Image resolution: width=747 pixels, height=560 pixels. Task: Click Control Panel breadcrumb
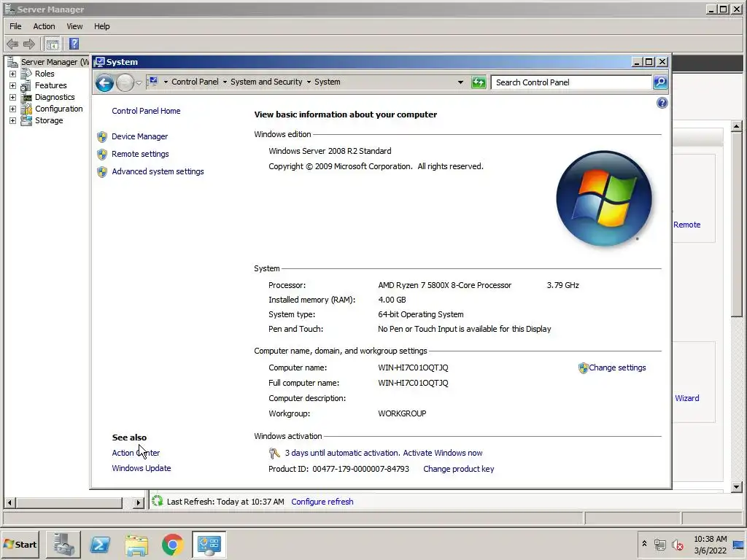[x=195, y=82]
